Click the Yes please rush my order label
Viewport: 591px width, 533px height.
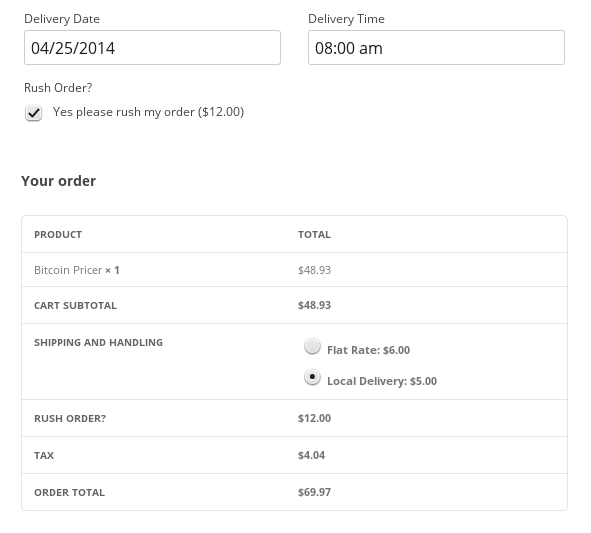click(x=149, y=112)
